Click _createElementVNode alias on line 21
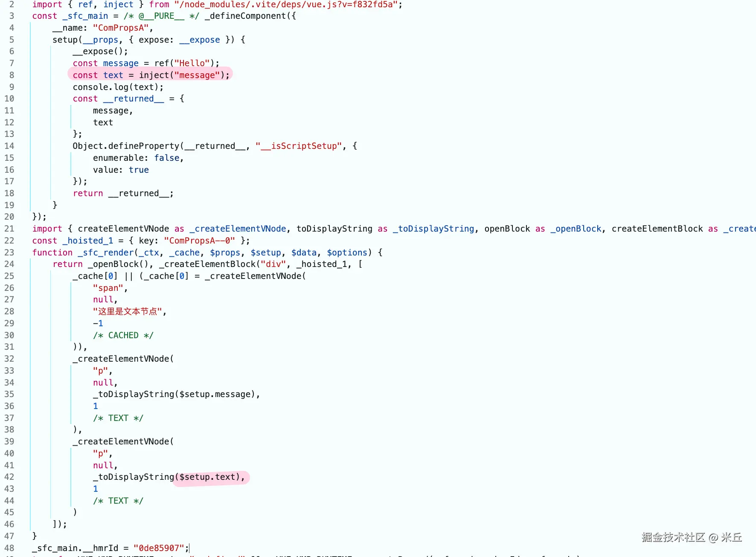This screenshot has height=557, width=756. (238, 229)
